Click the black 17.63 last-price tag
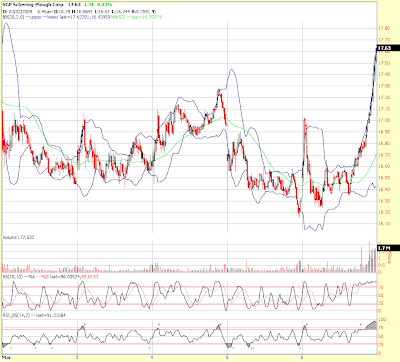Screen dimensions: 400x362 pos(388,48)
